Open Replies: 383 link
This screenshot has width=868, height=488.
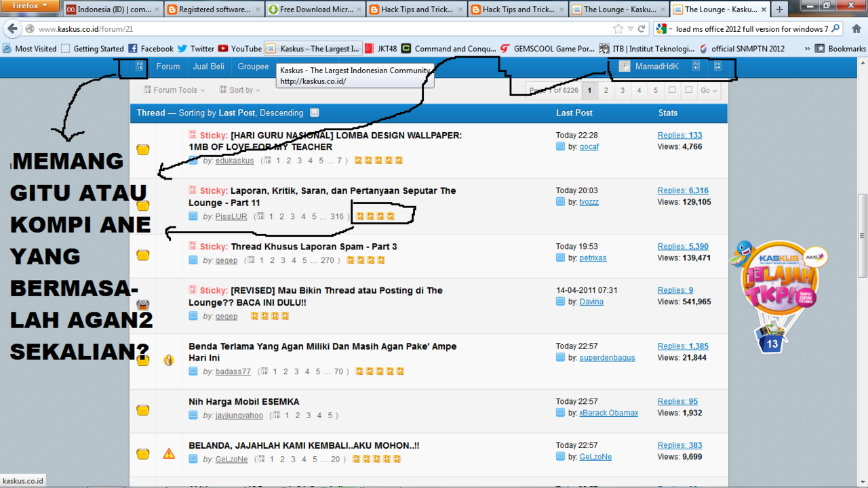click(x=680, y=445)
